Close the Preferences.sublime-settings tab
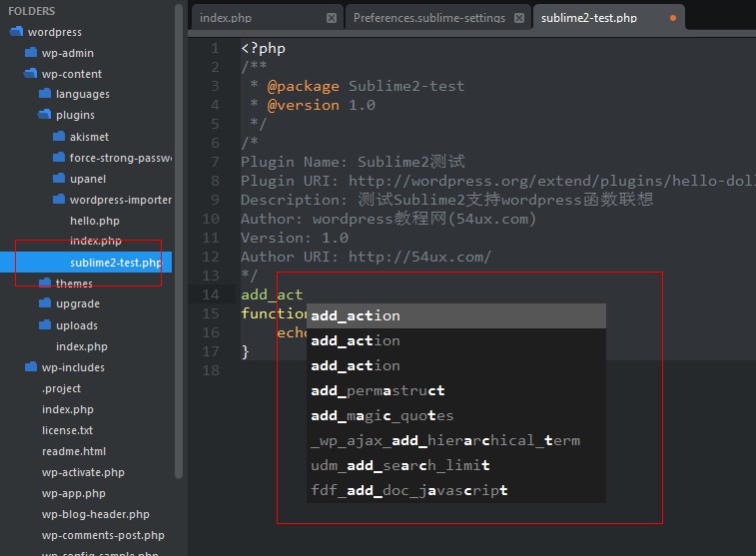The height and width of the screenshot is (556, 756). click(520, 18)
